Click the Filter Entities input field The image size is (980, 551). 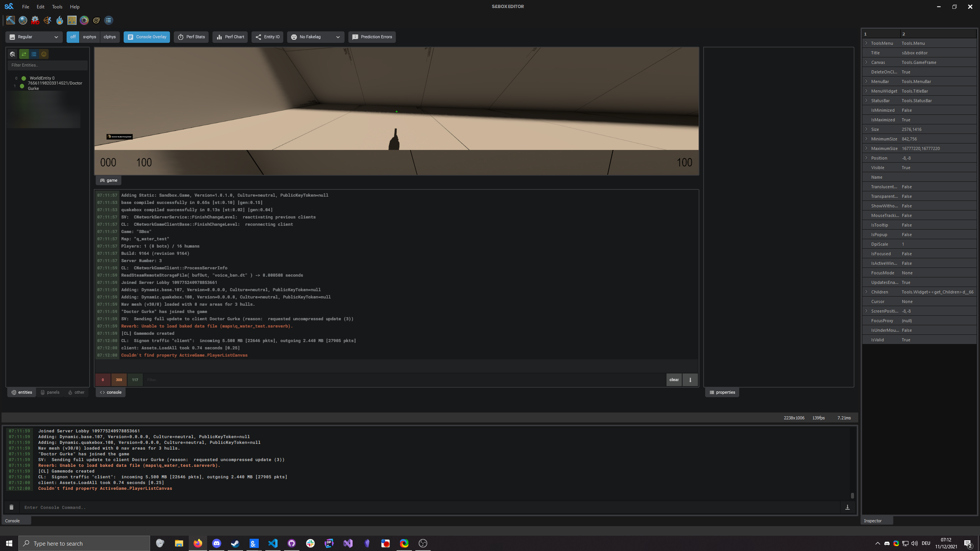coord(47,65)
